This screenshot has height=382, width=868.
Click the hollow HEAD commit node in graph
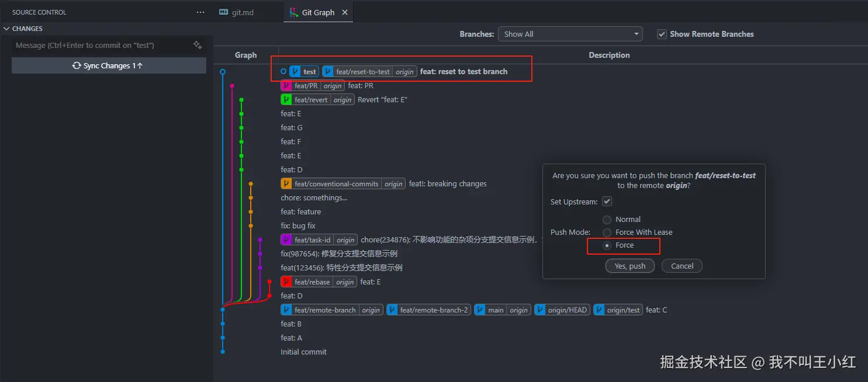tap(223, 71)
